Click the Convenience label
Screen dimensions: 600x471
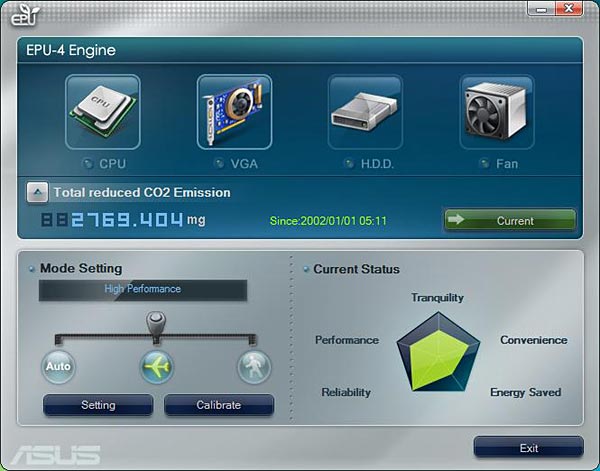[533, 340]
